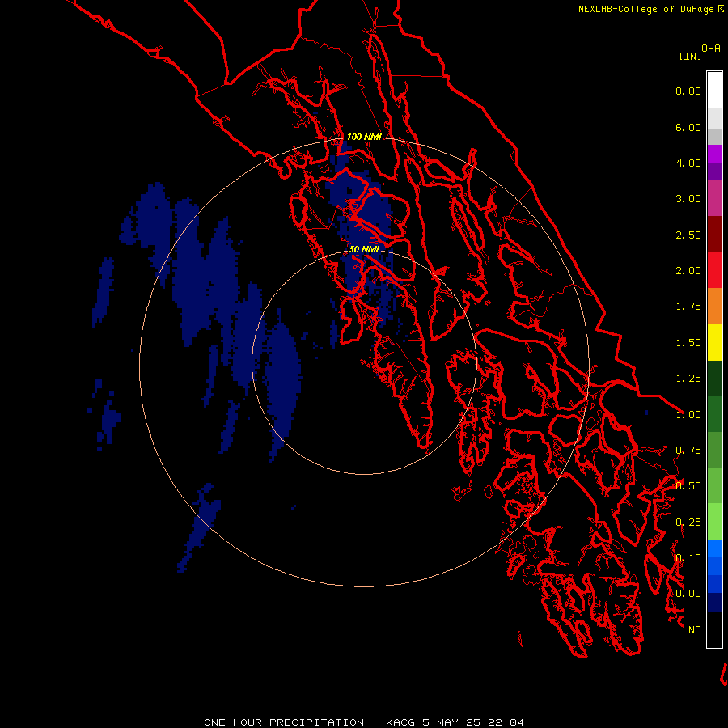Click the 0.10 legend value

(688, 558)
